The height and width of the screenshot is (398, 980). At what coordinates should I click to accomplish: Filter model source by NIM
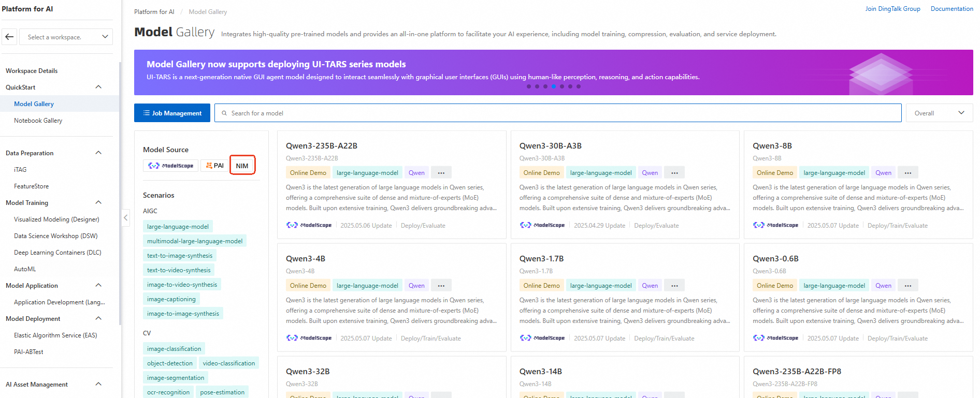242,166
